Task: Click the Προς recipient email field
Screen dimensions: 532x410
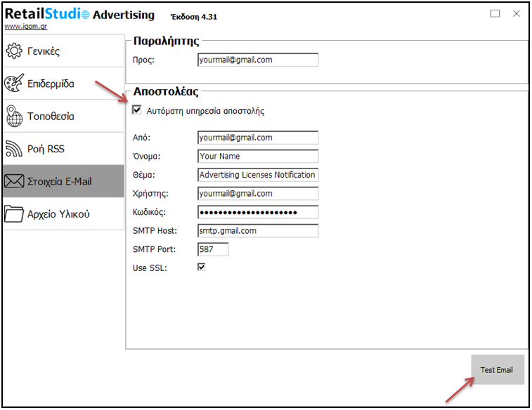Action: (x=257, y=60)
